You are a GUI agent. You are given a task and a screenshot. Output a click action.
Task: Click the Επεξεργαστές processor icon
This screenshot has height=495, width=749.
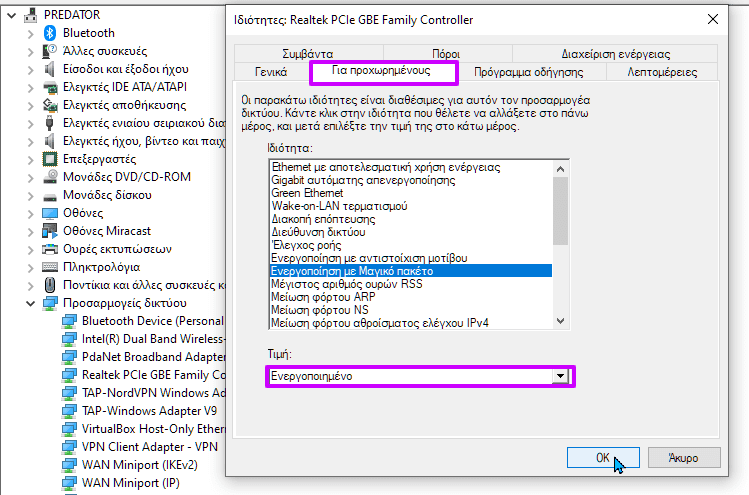point(50,159)
